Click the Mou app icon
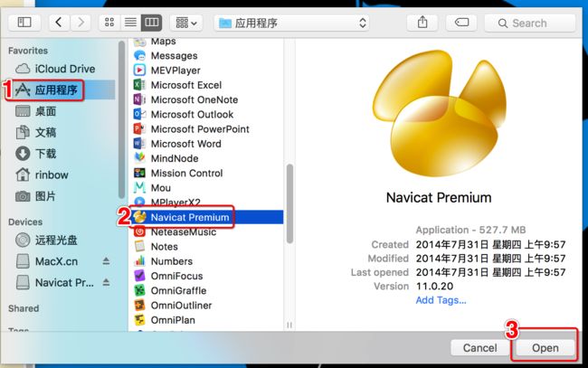The height and width of the screenshot is (368, 588). pos(139,187)
